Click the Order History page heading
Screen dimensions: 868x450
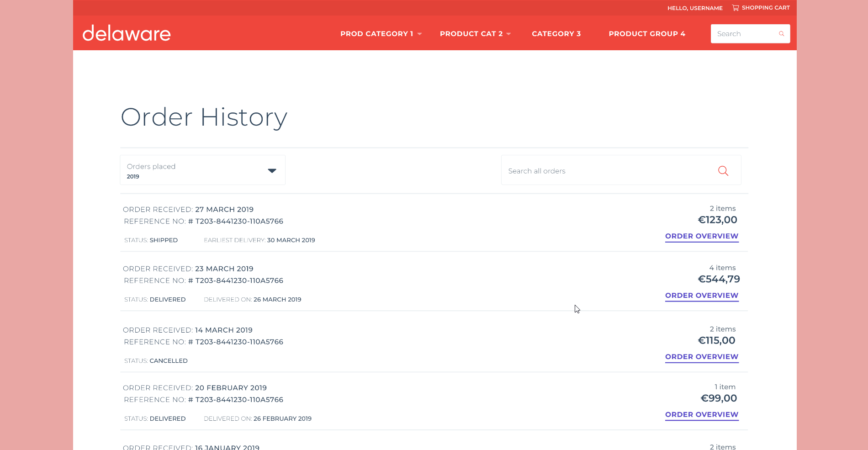(204, 117)
